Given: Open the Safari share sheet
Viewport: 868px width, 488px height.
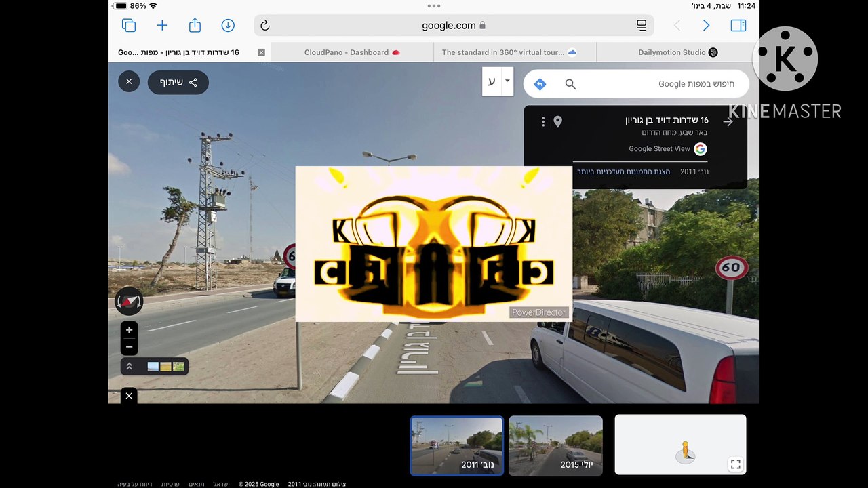Looking at the screenshot, I should click(195, 24).
